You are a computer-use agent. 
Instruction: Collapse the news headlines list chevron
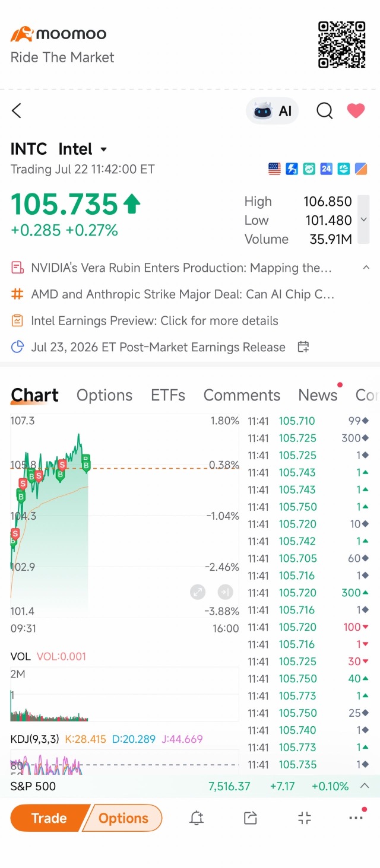(366, 268)
